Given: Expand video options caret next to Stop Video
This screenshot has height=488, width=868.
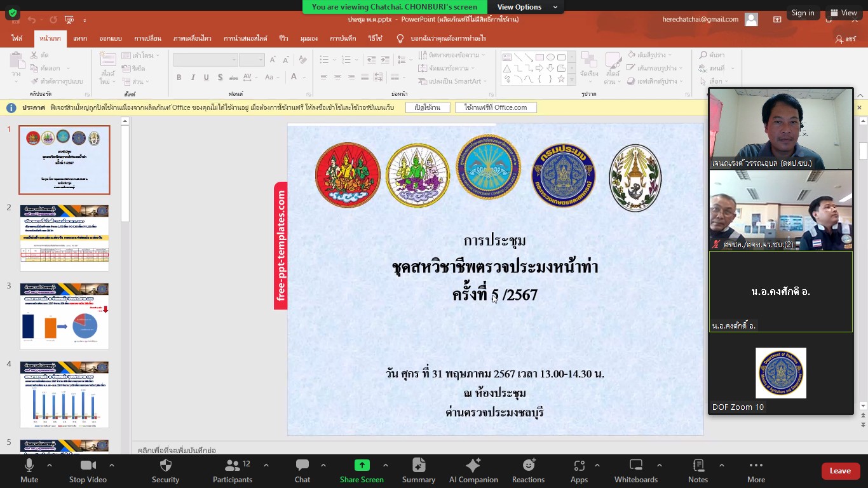Looking at the screenshot, I should click(x=112, y=465).
